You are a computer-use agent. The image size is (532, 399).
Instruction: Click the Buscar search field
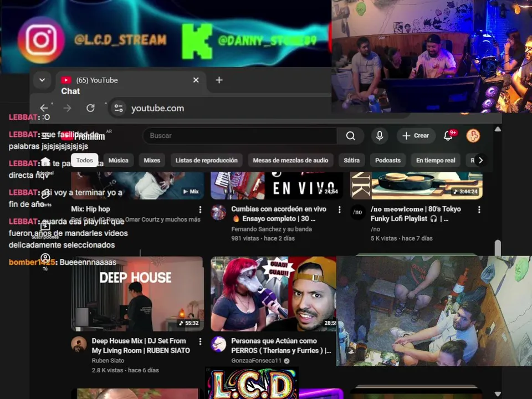coord(240,136)
